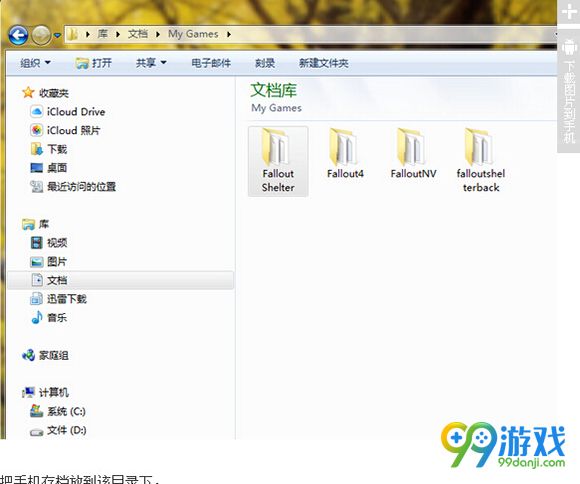Open the recent locations dropdown arrow
This screenshot has width=580, height=484.
coord(57,36)
